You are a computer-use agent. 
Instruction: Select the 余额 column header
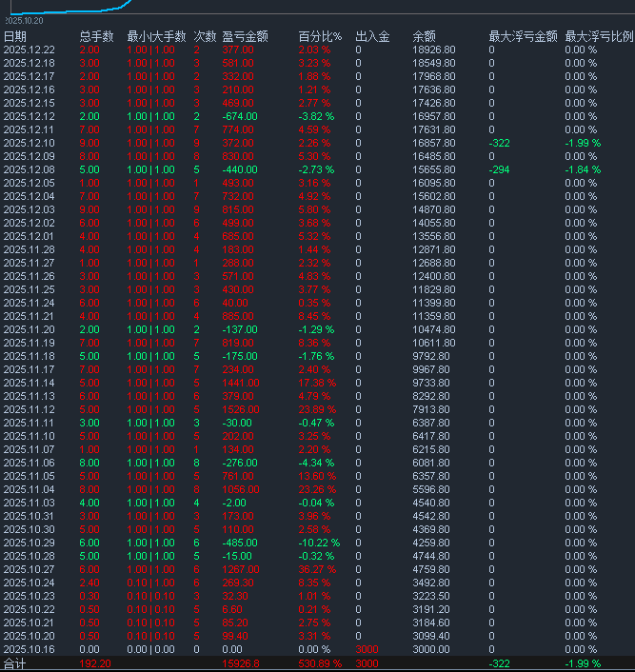pyautogui.click(x=424, y=36)
